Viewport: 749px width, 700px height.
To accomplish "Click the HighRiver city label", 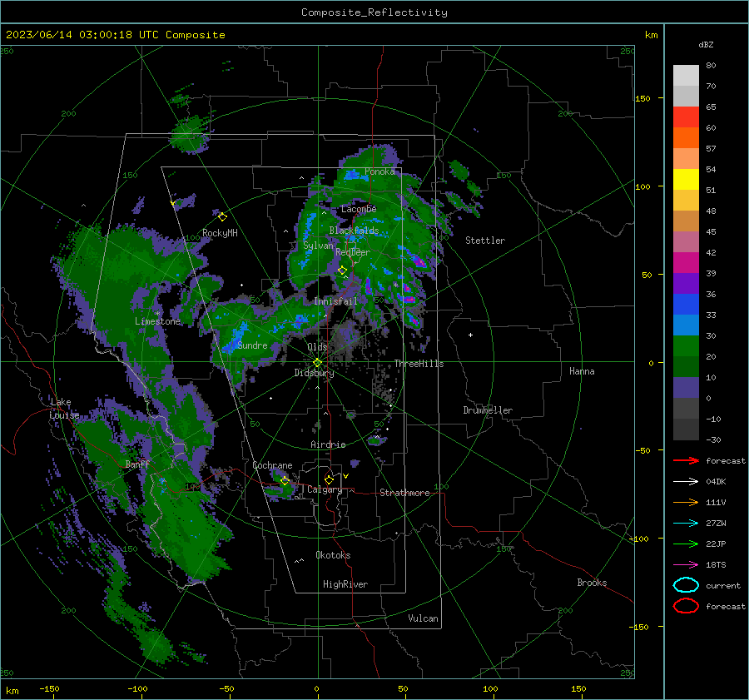I will pos(345,585).
